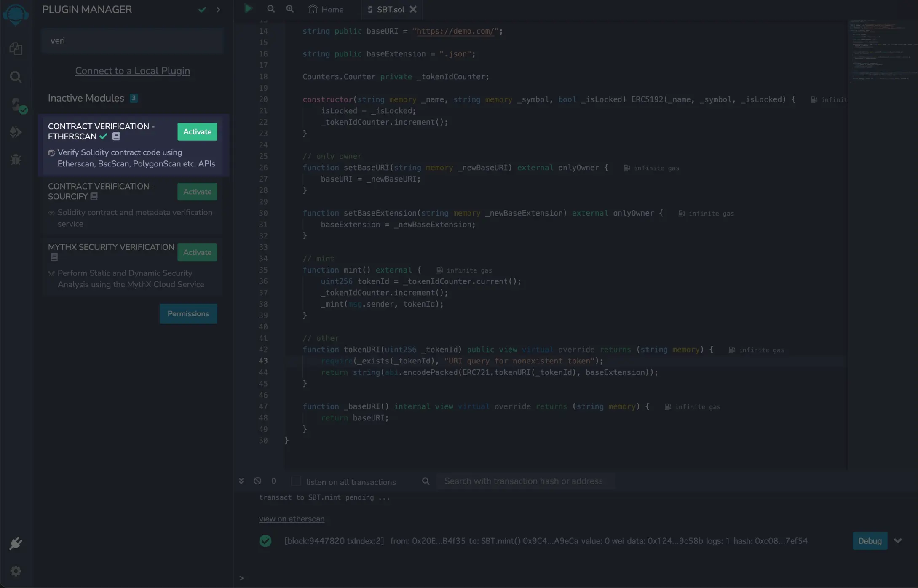Open the File Explorer sidebar icon

16,49
